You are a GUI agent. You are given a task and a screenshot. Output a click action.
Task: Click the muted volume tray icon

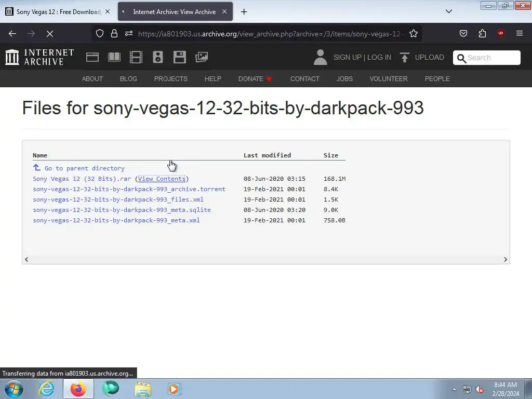(480, 389)
